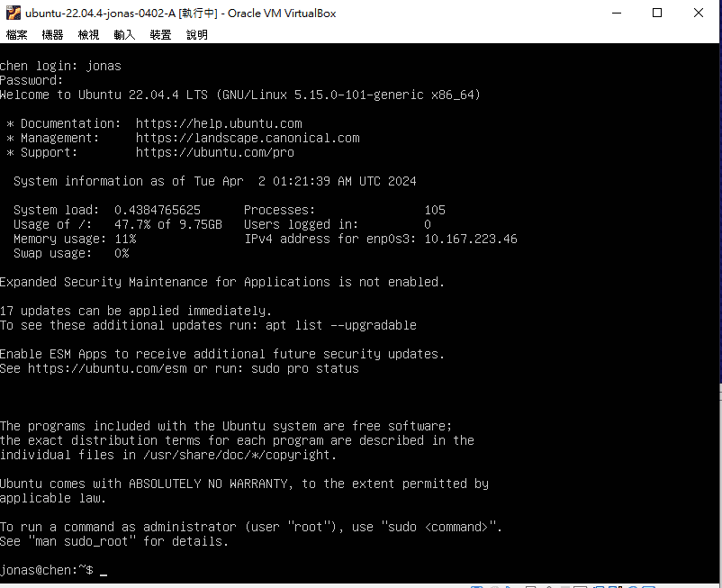Minimize the VirtualBox VM window
The image size is (722, 588).
tap(617, 13)
